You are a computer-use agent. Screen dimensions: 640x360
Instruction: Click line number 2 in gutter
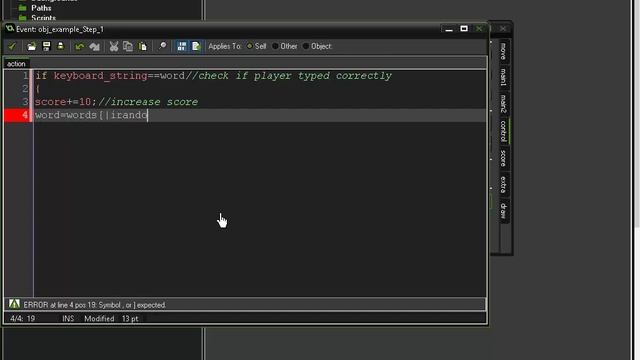tap(25, 89)
